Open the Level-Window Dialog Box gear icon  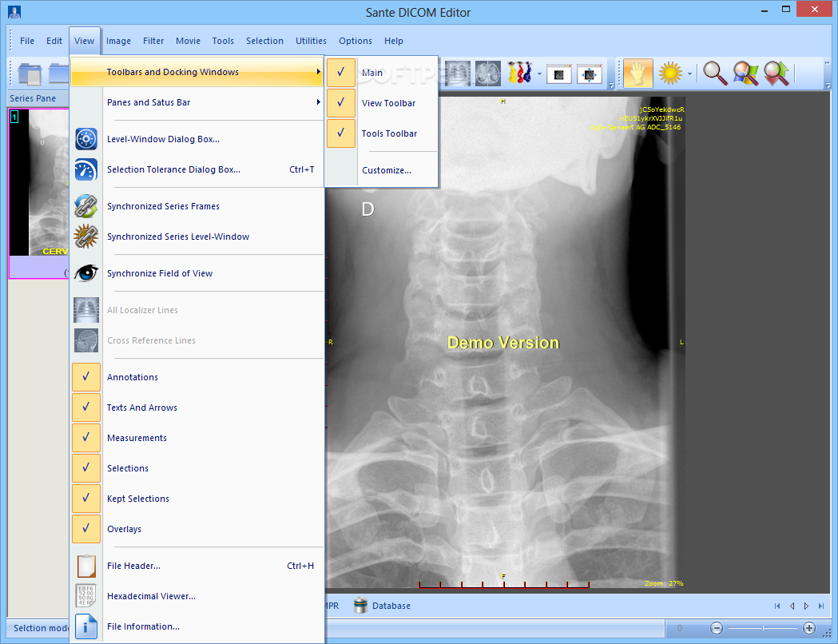coord(86,139)
